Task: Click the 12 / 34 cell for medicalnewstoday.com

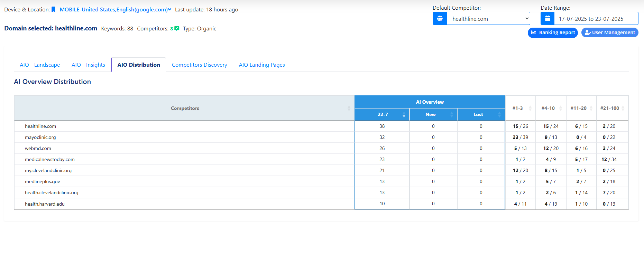Action: tap(613, 159)
